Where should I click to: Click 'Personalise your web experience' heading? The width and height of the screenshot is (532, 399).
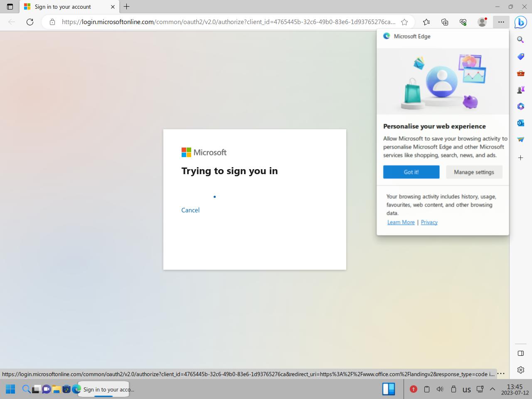point(434,126)
